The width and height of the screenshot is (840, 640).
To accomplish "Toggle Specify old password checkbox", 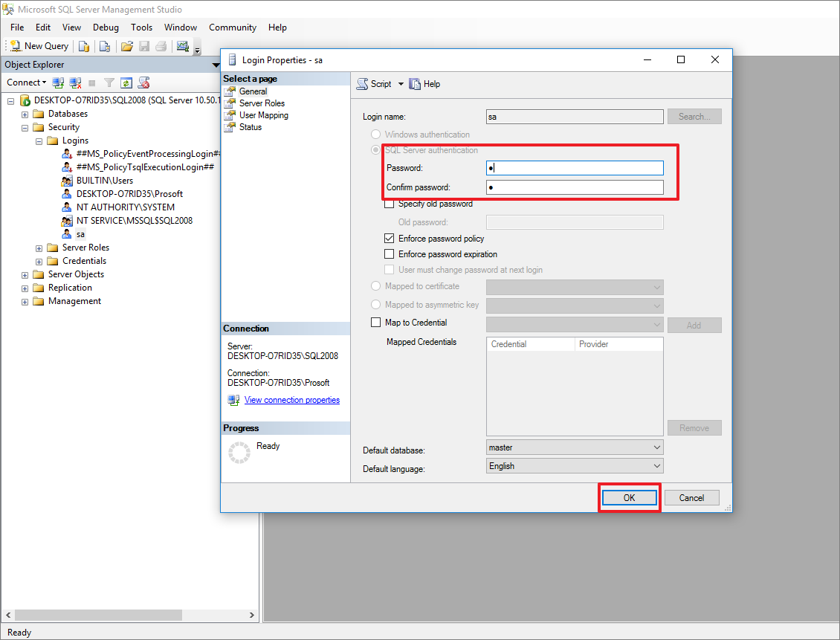I will 390,204.
